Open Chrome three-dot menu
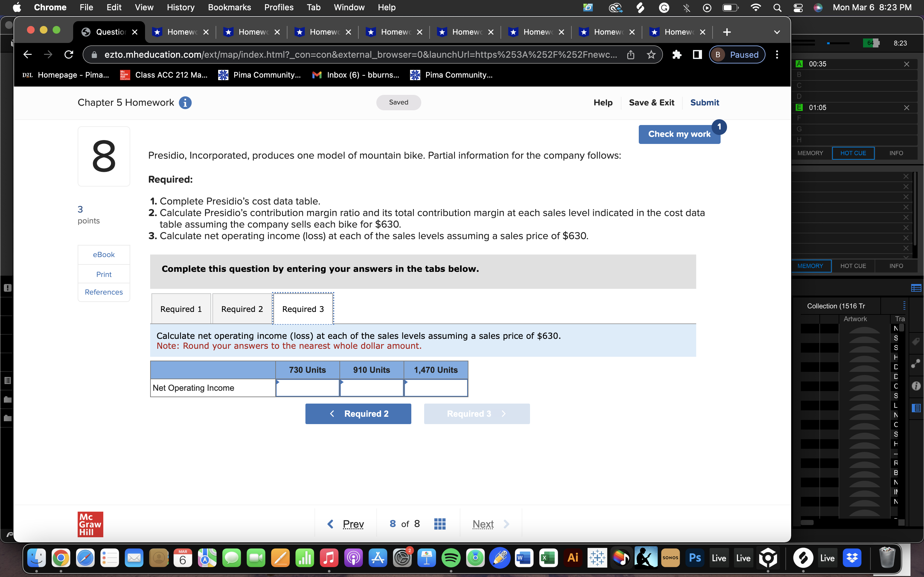This screenshot has height=577, width=924. pyautogui.click(x=777, y=55)
